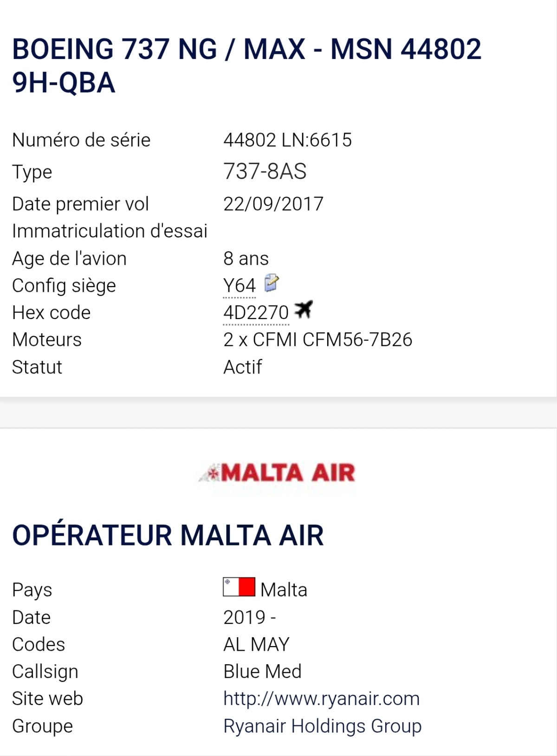This screenshot has height=756, width=557.
Task: Click the Malta Air logo image
Action: coord(277,474)
